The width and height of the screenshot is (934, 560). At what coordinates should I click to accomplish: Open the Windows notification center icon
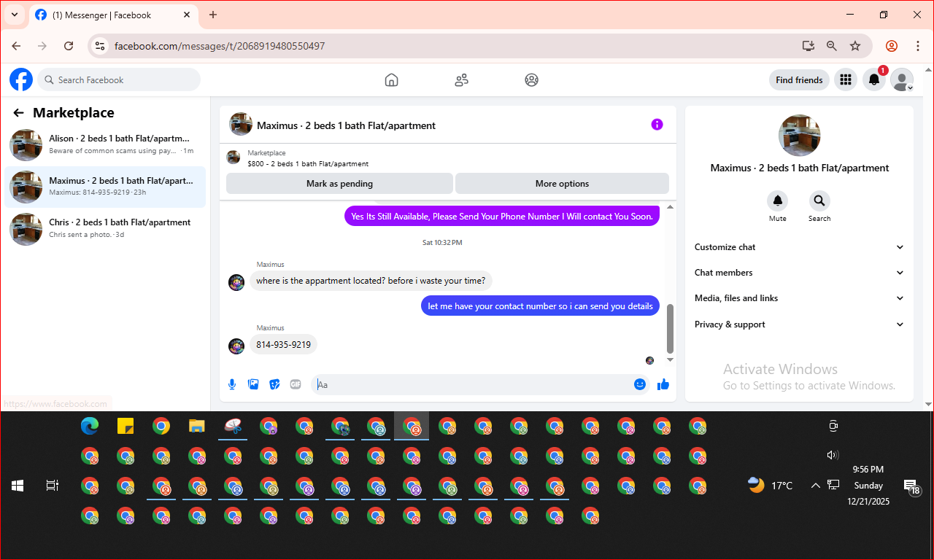911,486
